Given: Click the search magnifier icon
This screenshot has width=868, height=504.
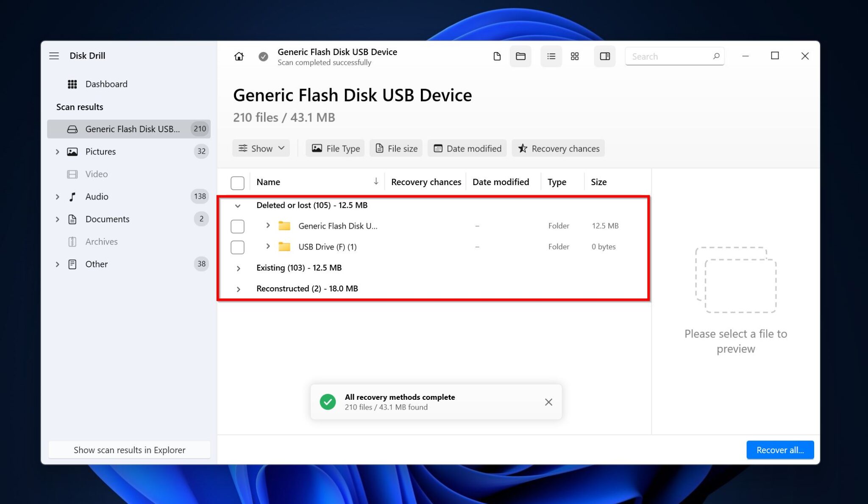Looking at the screenshot, I should [716, 56].
